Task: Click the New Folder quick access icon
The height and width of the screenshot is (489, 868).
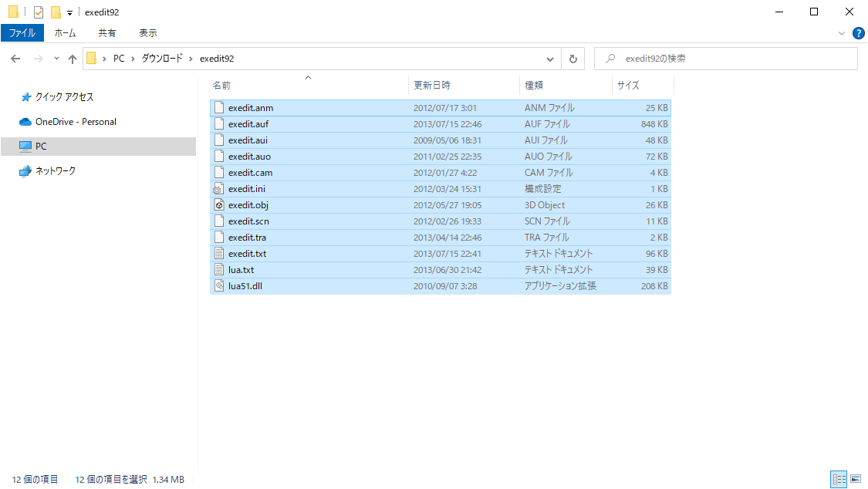Action: (56, 12)
